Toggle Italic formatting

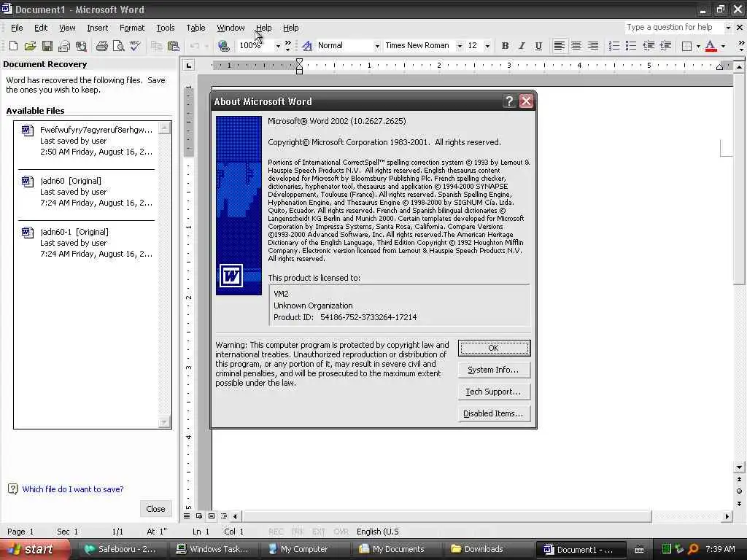(x=522, y=46)
